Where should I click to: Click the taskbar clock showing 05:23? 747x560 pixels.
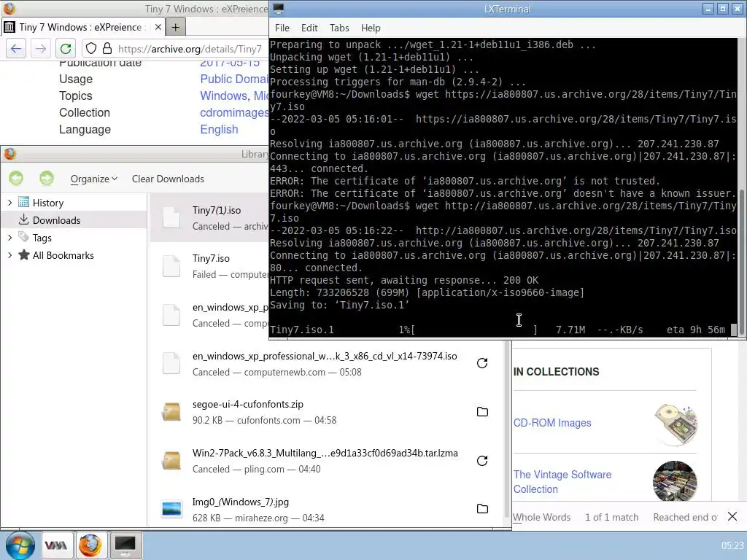(x=732, y=545)
